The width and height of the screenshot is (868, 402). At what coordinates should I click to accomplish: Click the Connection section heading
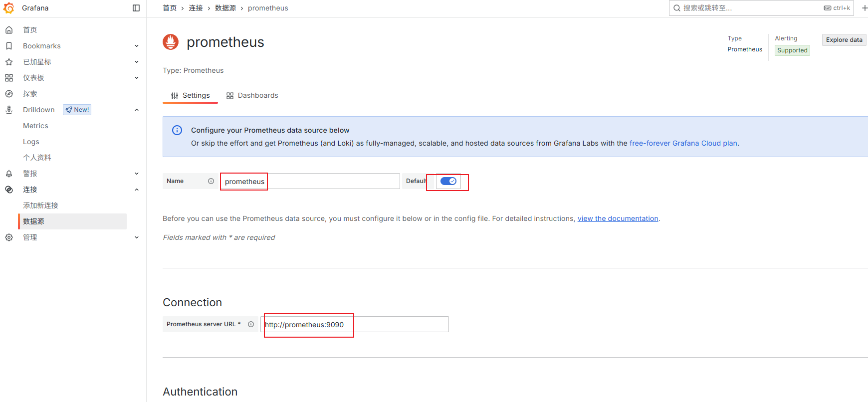(x=192, y=302)
